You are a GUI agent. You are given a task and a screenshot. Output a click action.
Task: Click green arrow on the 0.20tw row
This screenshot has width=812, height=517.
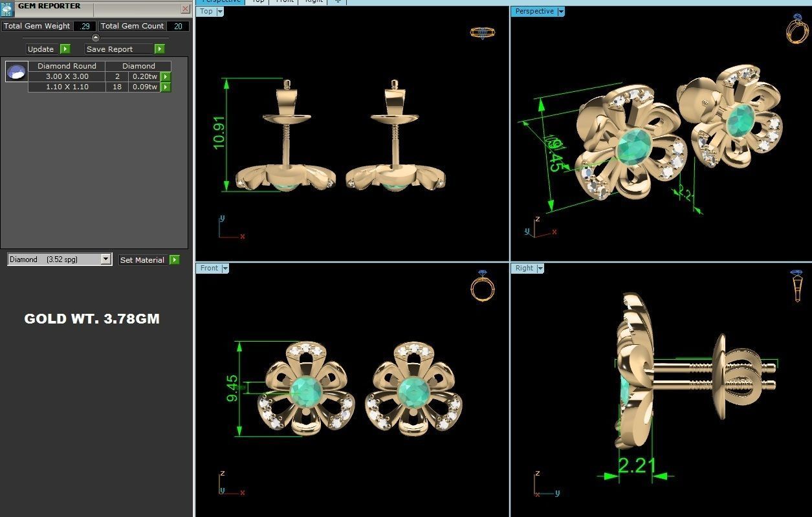(166, 76)
